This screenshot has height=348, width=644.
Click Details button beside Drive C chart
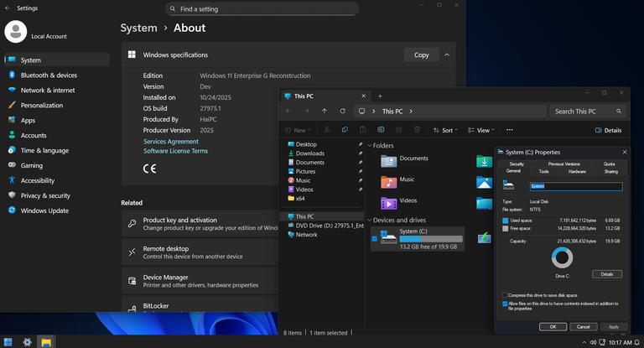tap(607, 274)
